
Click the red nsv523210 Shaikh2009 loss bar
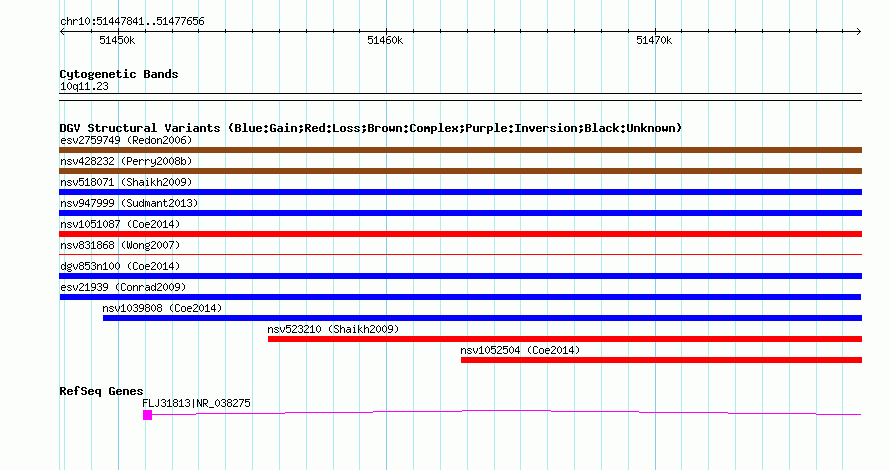tap(565, 339)
